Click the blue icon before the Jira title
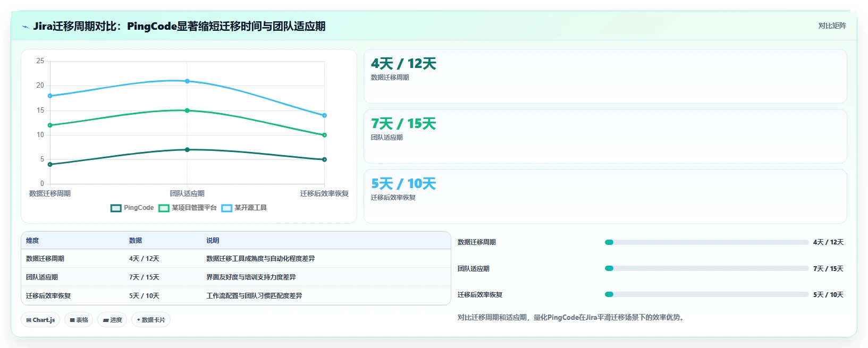Viewport: 868px width, 348px height. click(x=25, y=27)
